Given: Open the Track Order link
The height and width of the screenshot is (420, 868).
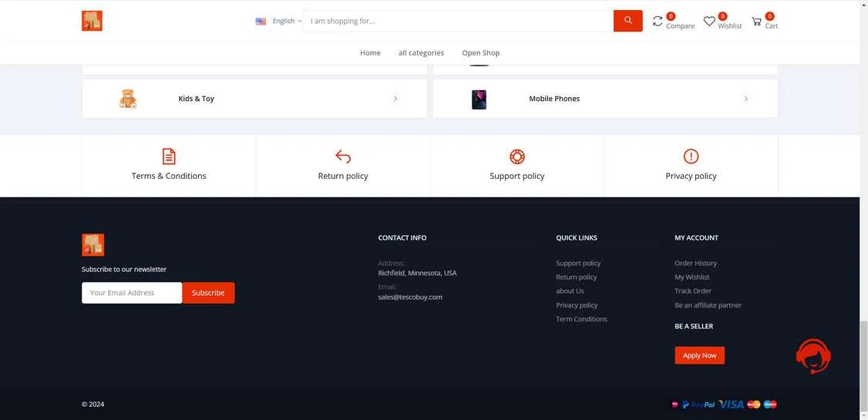Looking at the screenshot, I should click(692, 291).
